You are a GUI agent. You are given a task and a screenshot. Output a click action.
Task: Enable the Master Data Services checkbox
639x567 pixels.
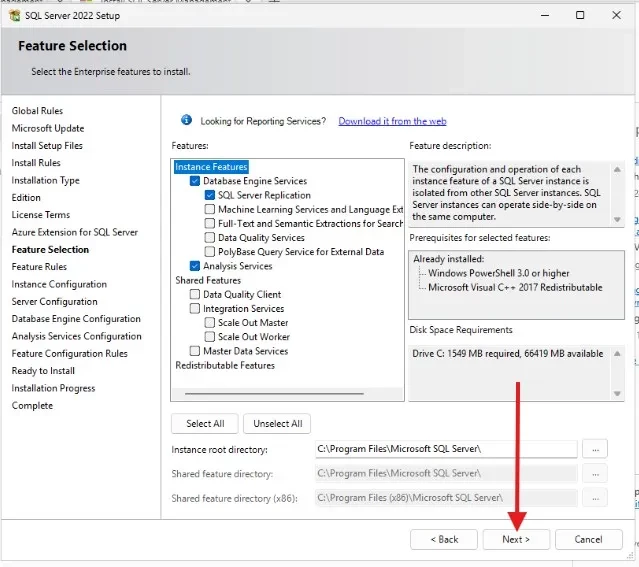click(195, 351)
